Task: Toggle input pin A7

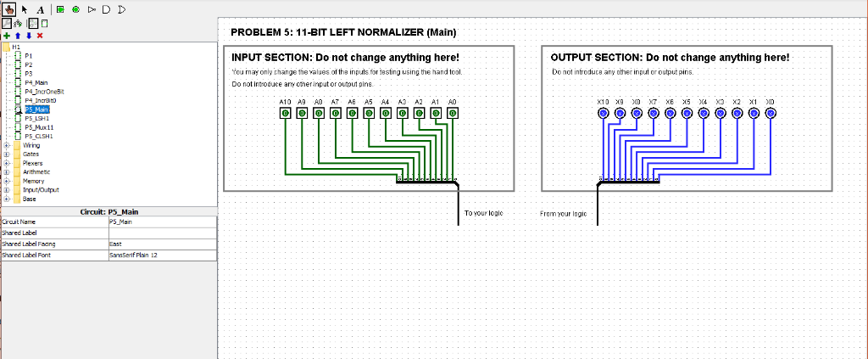Action: [335, 113]
